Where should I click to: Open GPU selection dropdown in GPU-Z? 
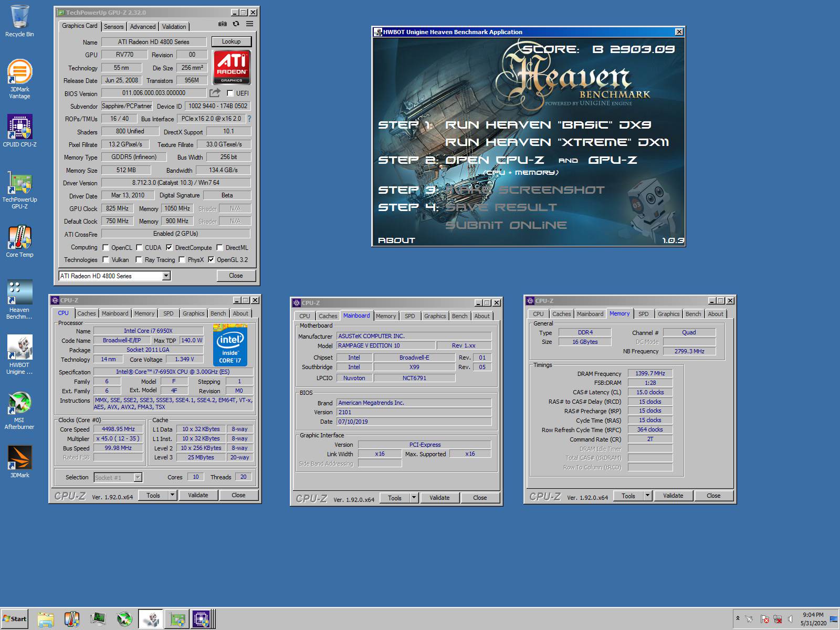tap(166, 276)
